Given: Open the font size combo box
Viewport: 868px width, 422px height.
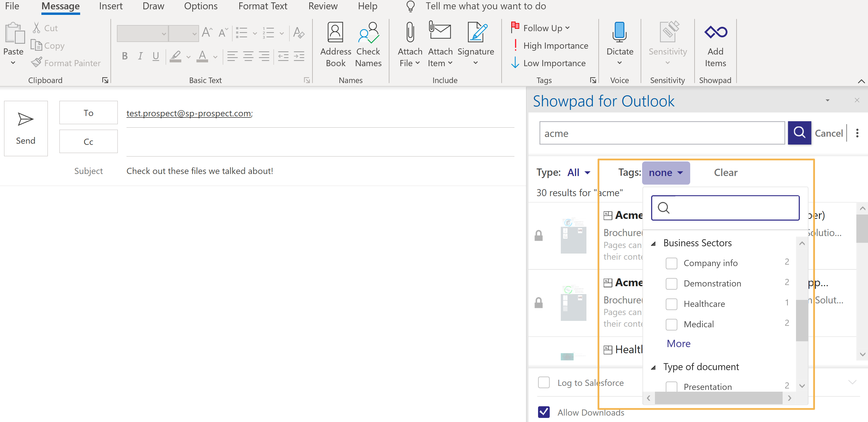Looking at the screenshot, I should point(183,33).
